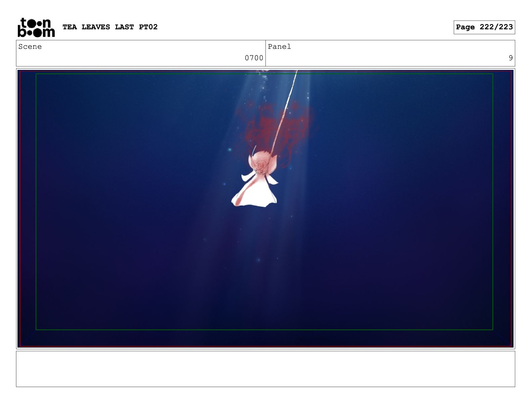Click the 'Page 222/223' page indicator
Screen dimensions: 532x411
coord(484,27)
